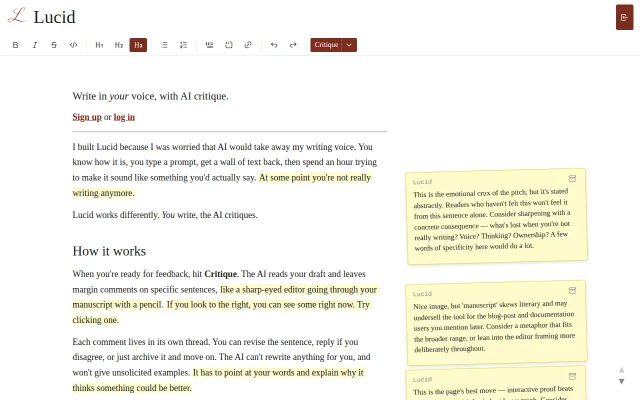Image resolution: width=640 pixels, height=400 pixels.
Task: Undo the last edit
Action: (x=274, y=45)
